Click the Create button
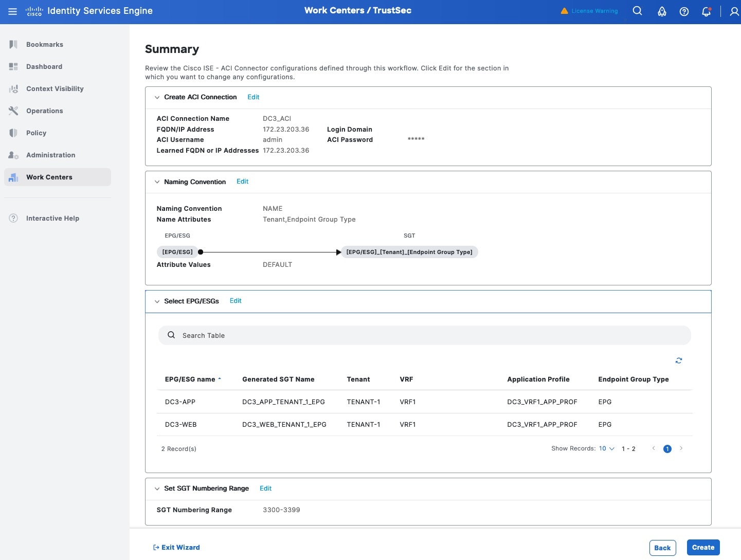Viewport: 741px width, 560px height. coord(703,548)
